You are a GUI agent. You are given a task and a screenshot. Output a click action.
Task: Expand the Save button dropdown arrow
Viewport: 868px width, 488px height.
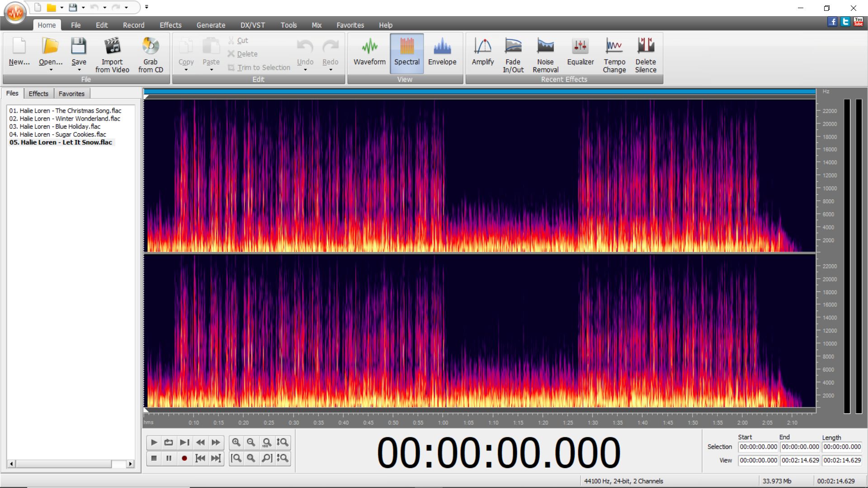[x=79, y=70]
